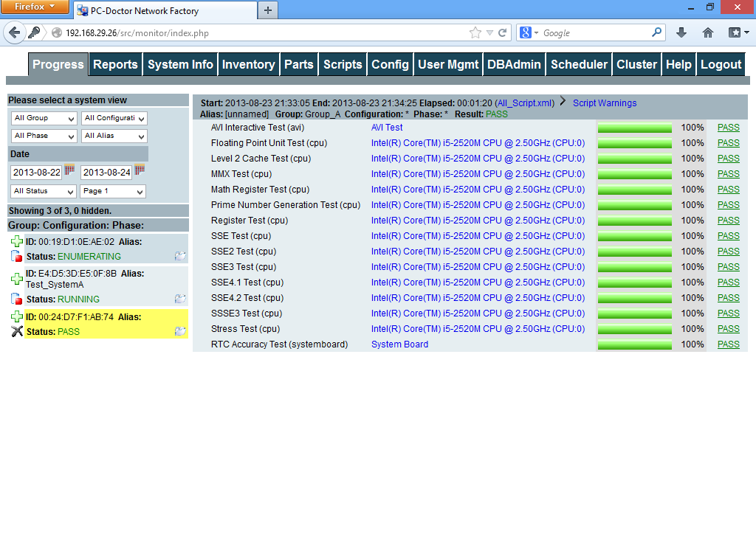Bookmark this page with the star icon
The image size is (756, 537).
(x=475, y=32)
